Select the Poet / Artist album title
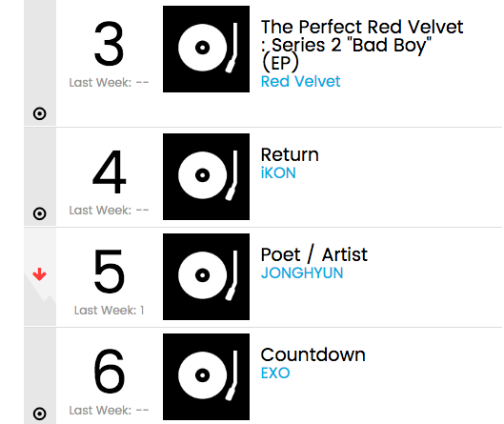Viewport: 504px width, 424px height. [x=314, y=254]
